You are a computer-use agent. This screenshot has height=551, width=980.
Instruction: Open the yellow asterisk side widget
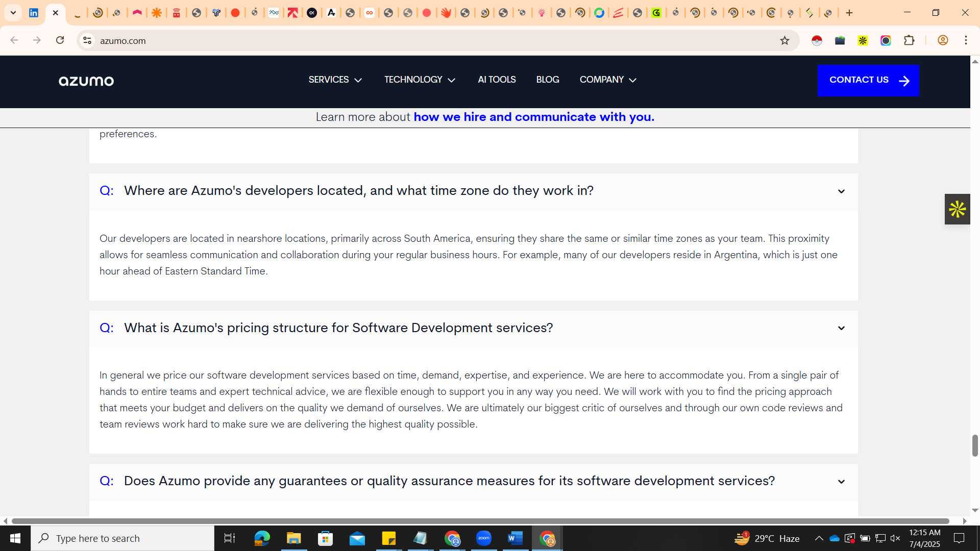957,209
